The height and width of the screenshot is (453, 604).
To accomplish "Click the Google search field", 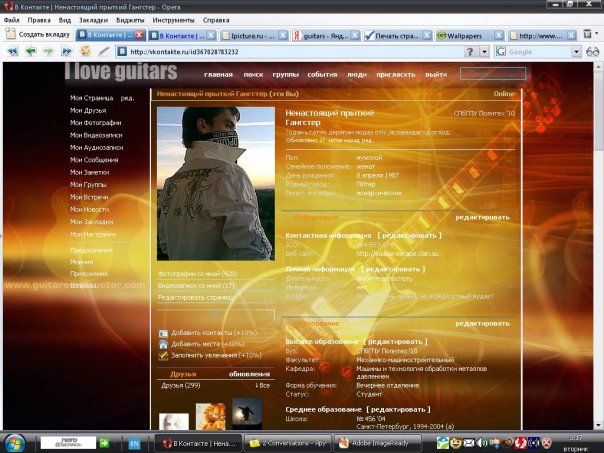I will pyautogui.click(x=537, y=52).
